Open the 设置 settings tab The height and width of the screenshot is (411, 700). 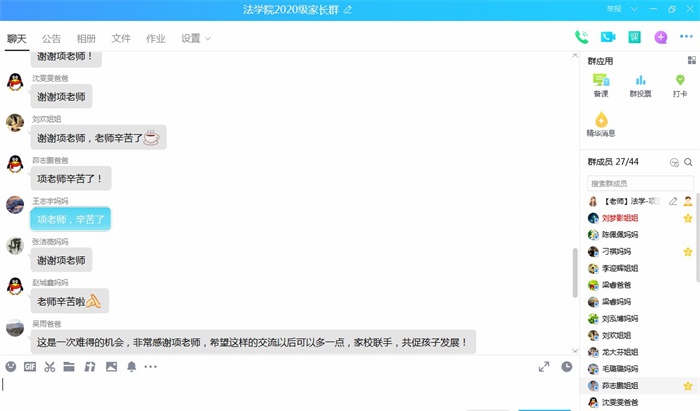point(191,39)
